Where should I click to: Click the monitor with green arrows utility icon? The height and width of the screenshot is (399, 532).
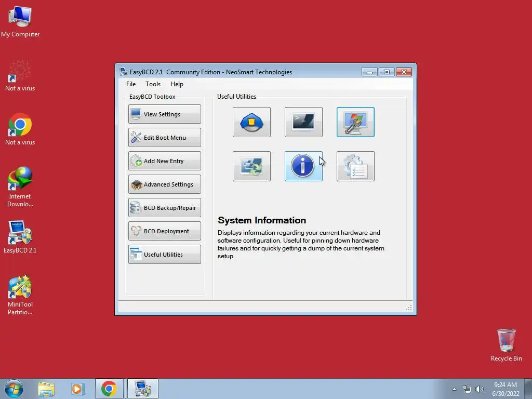tap(251, 166)
